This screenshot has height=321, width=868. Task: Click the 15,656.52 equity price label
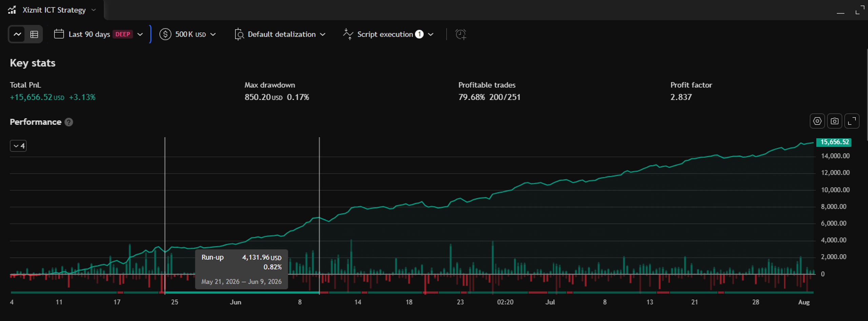coord(834,142)
